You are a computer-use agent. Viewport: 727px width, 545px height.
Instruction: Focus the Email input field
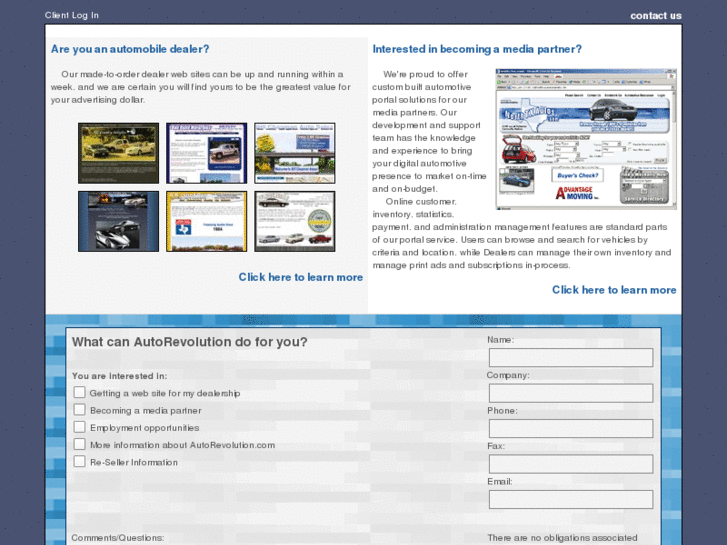point(571,500)
